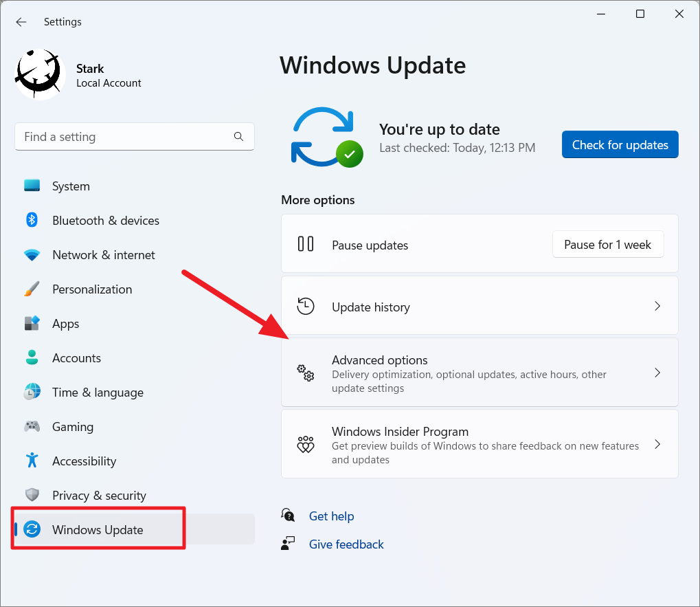Screen dimensions: 700x607
Task: Click the back arrow in Settings header
Action: coord(21,22)
